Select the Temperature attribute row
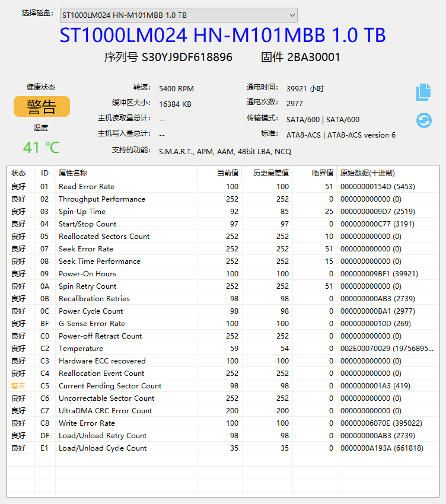Image resolution: width=446 pixels, height=504 pixels. pos(81,349)
